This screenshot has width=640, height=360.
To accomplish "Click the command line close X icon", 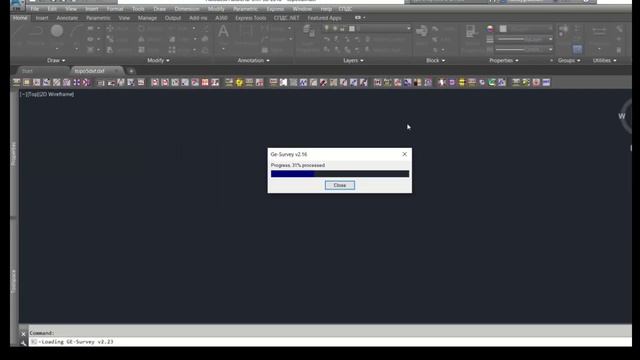I will point(23,334).
